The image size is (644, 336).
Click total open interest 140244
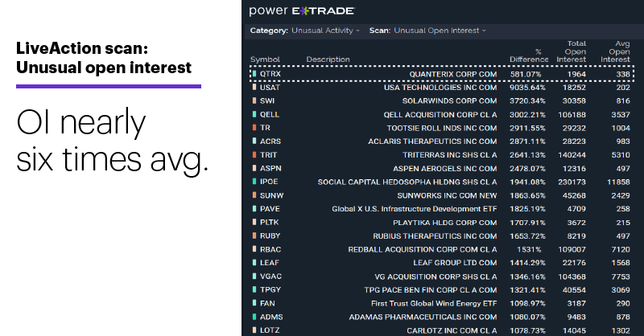click(x=572, y=155)
